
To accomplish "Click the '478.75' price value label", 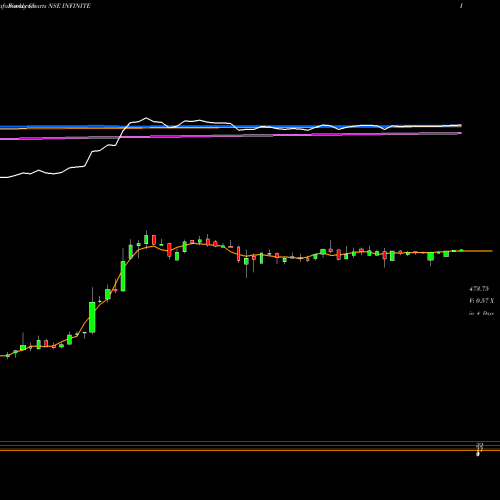I will click(479, 289).
